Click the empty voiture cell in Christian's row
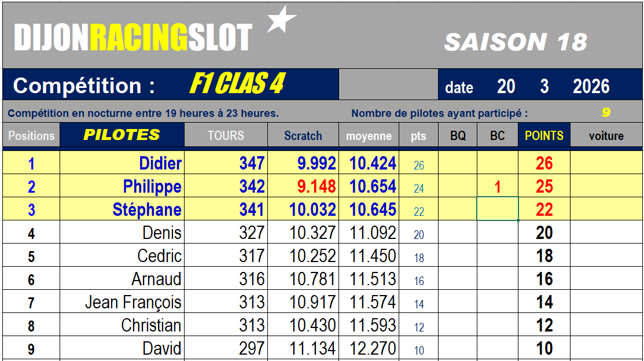 click(606, 325)
